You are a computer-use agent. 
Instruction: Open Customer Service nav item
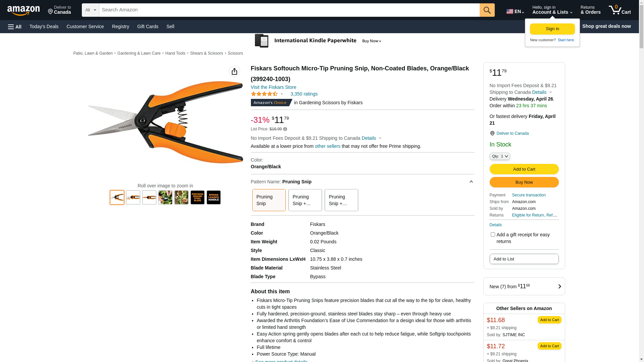pos(85,26)
